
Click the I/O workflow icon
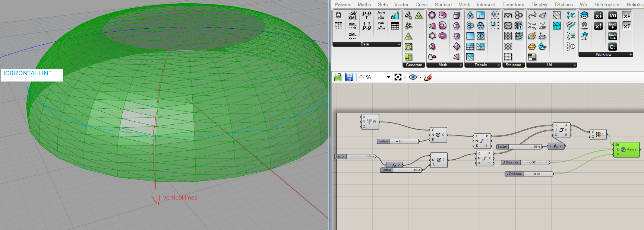[612, 15]
